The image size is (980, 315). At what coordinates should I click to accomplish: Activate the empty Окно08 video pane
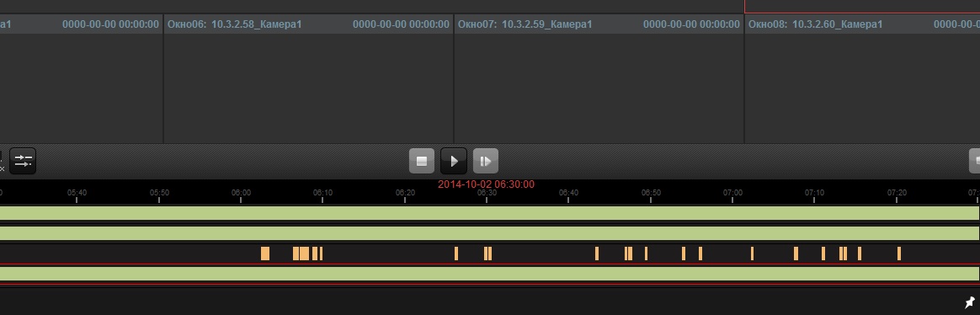click(x=862, y=88)
